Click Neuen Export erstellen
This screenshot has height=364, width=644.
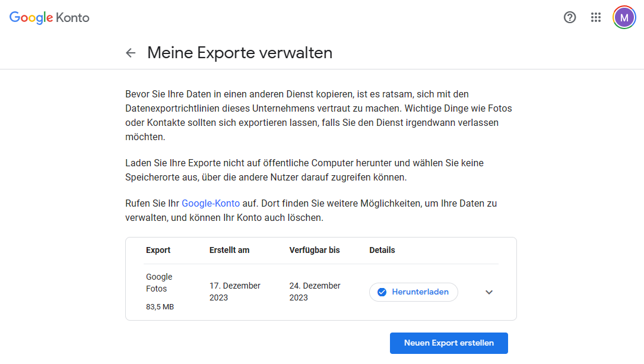pos(449,343)
